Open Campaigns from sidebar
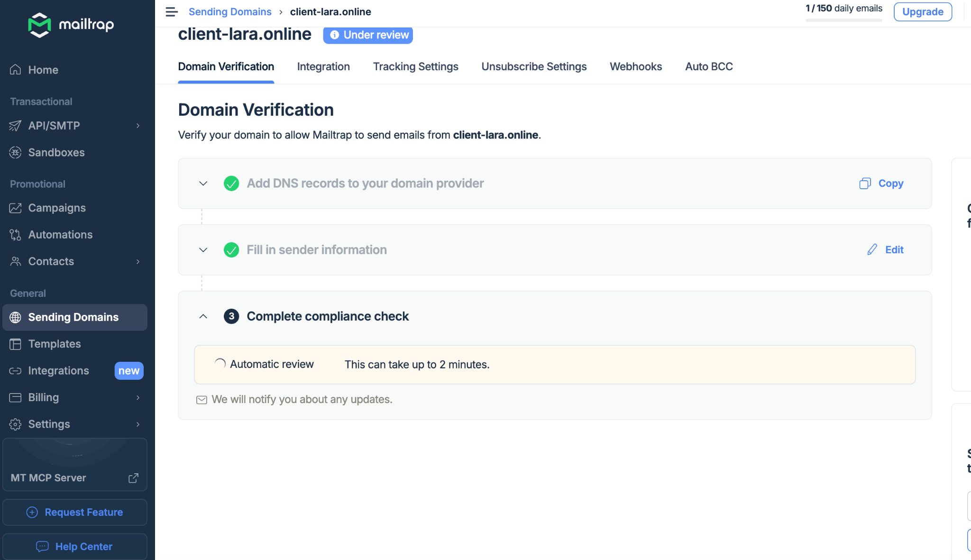Viewport: 971px width, 560px height. pos(56,208)
